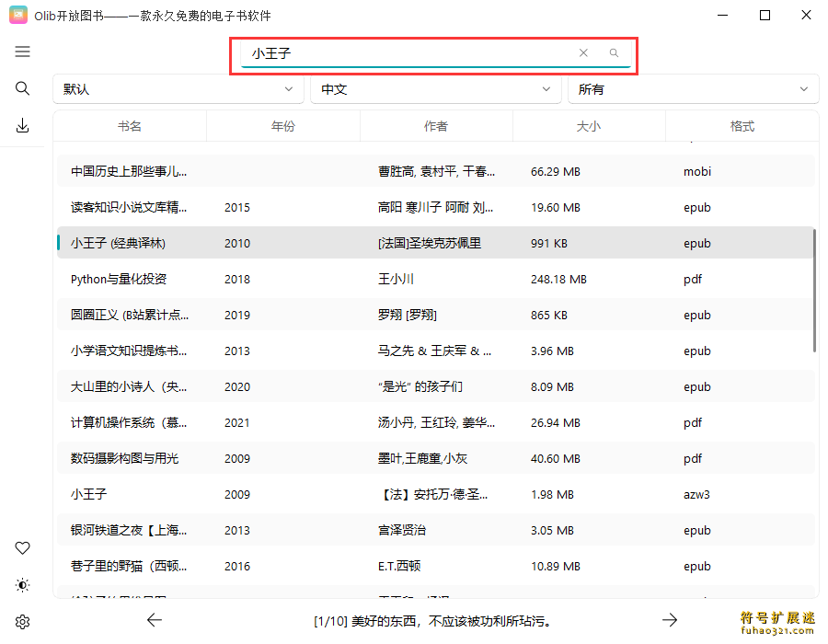The width and height of the screenshot is (828, 644).
Task: Open the search page from sidebar
Action: click(23, 88)
